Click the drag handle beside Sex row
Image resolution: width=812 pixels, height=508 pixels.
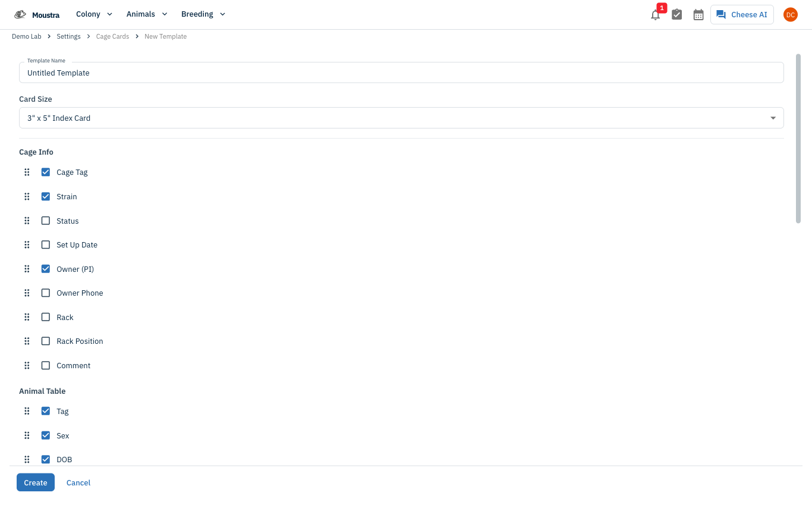(x=27, y=436)
